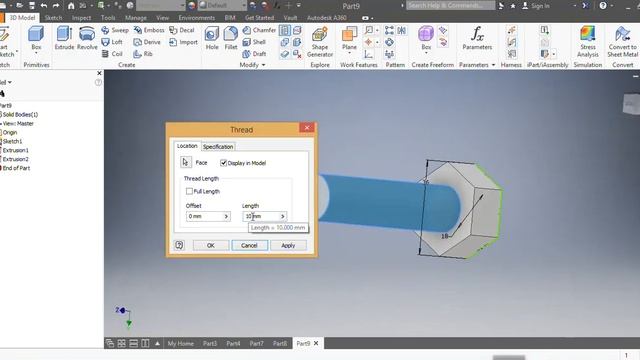Confirm thread with OK button
The image size is (640, 360).
tap(211, 245)
